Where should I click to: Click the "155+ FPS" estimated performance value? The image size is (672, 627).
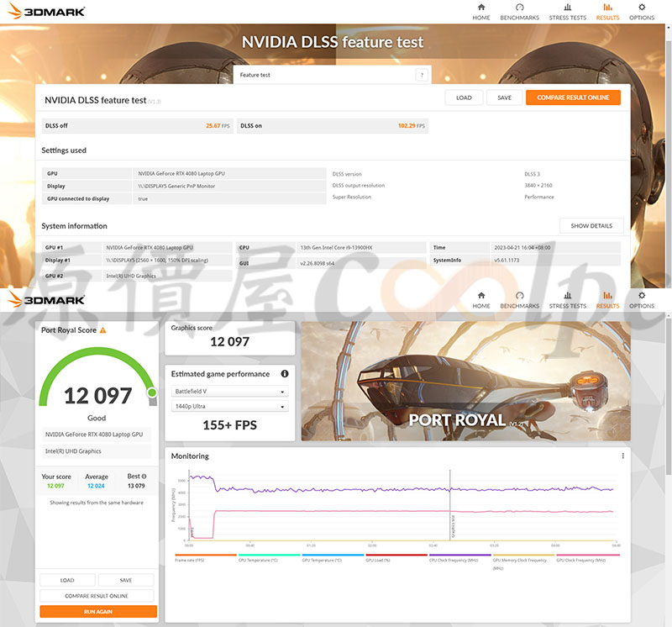(x=229, y=425)
